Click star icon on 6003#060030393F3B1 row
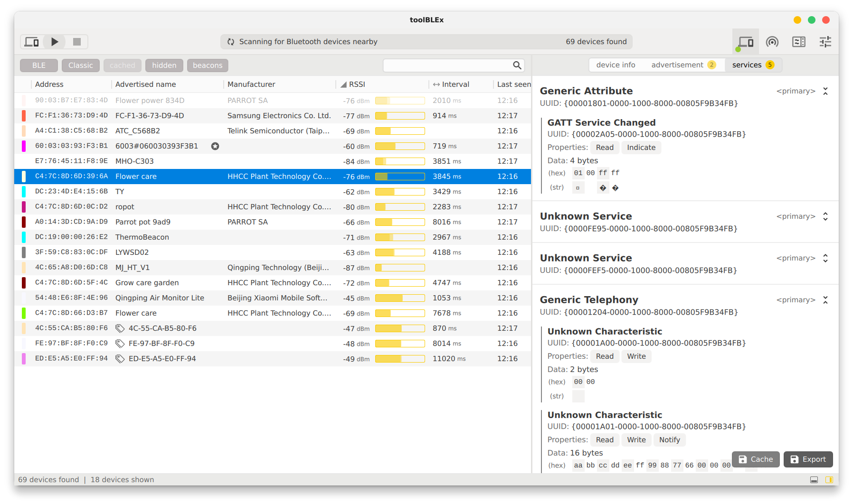 click(215, 146)
